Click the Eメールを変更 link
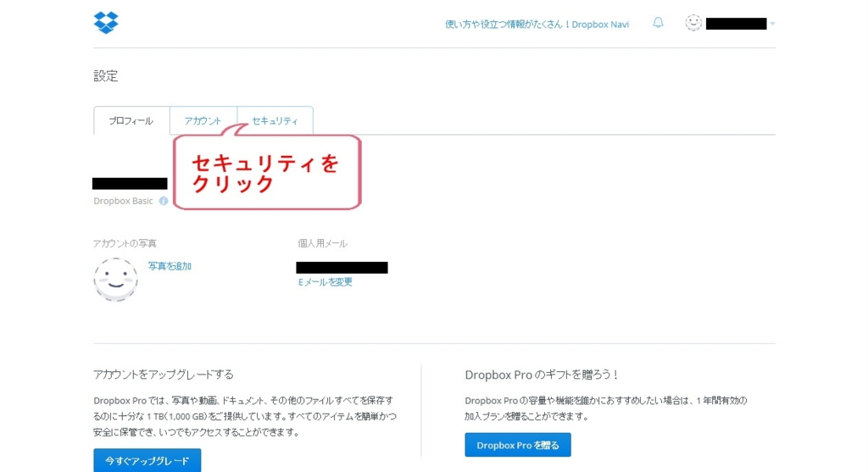The image size is (868, 472). point(325,282)
